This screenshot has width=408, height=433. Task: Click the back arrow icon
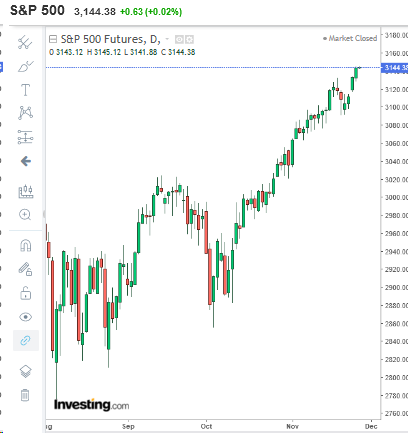tap(26, 161)
